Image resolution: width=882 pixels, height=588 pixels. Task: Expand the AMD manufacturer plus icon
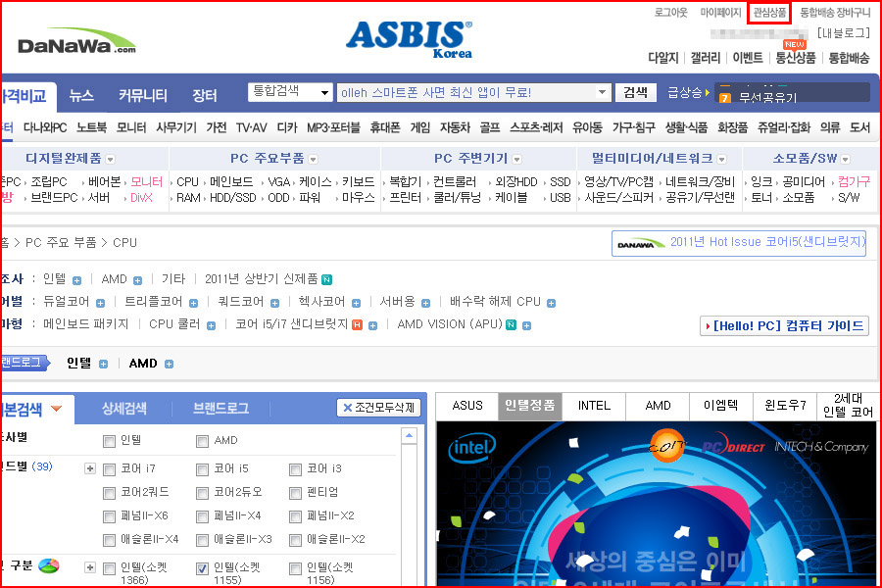138,280
